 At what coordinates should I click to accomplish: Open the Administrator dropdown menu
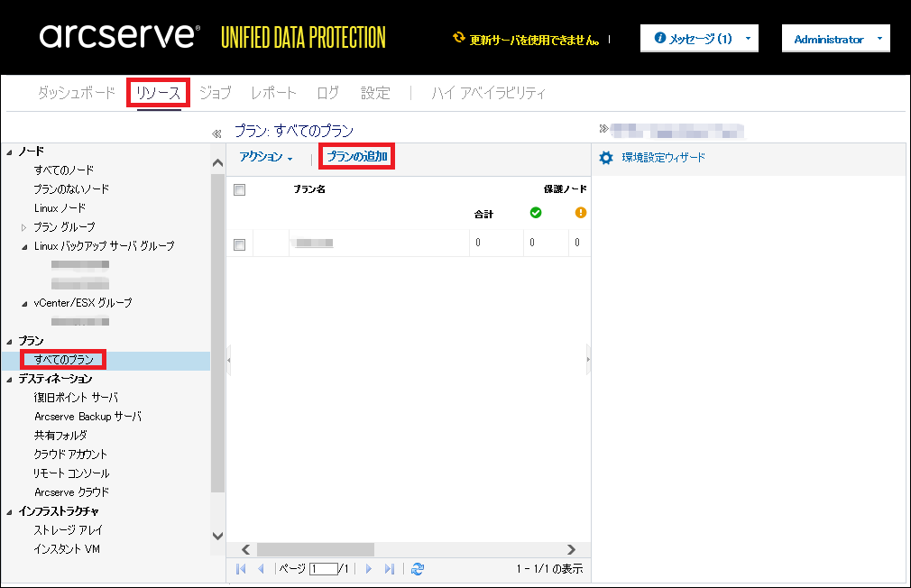[835, 39]
